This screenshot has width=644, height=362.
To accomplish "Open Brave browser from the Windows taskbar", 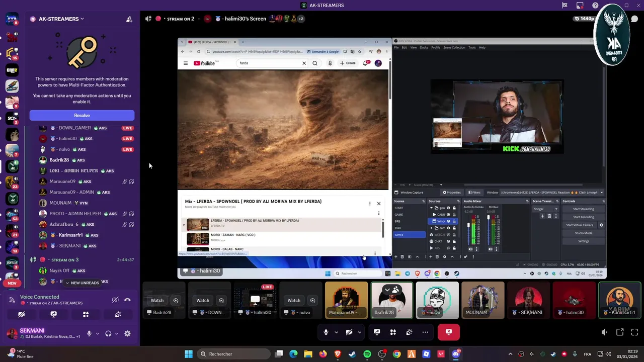I will (338, 354).
